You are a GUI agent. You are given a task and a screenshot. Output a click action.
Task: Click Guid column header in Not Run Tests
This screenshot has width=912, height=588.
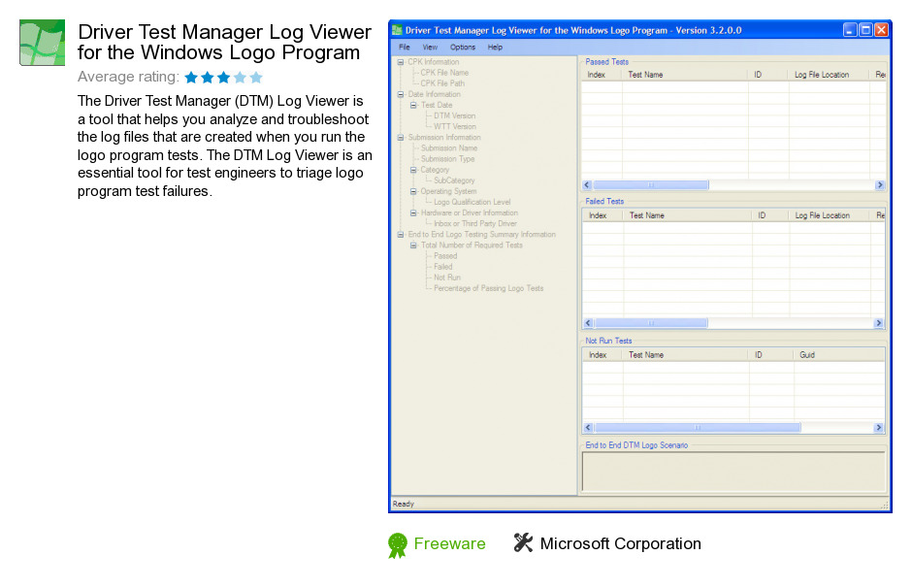pos(840,355)
